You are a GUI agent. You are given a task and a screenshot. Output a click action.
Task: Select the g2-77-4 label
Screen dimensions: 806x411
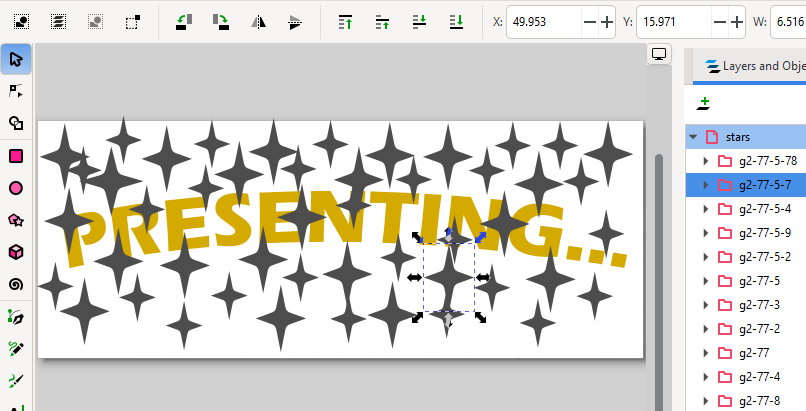coord(759,377)
